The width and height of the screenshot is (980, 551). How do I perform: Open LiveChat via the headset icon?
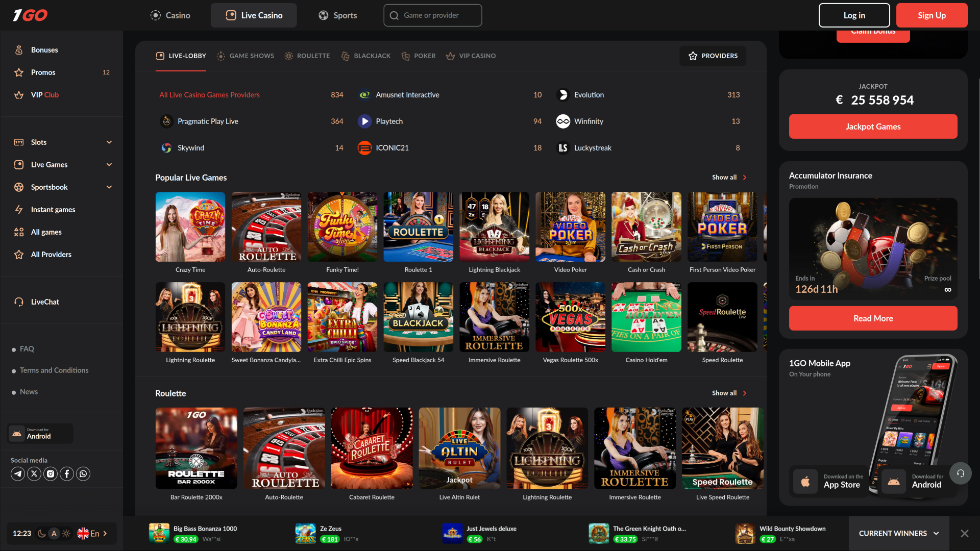pyautogui.click(x=18, y=302)
